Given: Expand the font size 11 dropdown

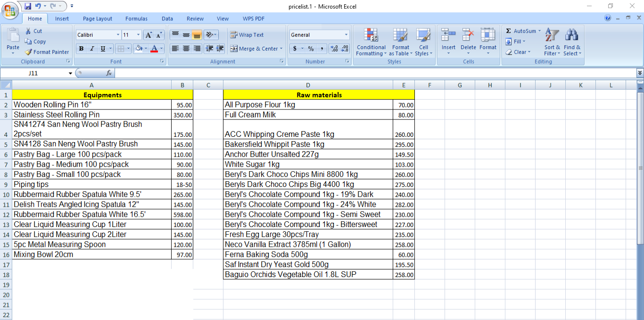Looking at the screenshot, I should (x=138, y=35).
